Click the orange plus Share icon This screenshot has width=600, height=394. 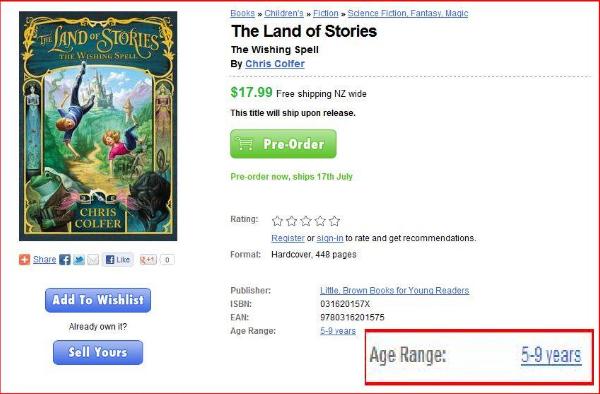pyautogui.click(x=24, y=260)
